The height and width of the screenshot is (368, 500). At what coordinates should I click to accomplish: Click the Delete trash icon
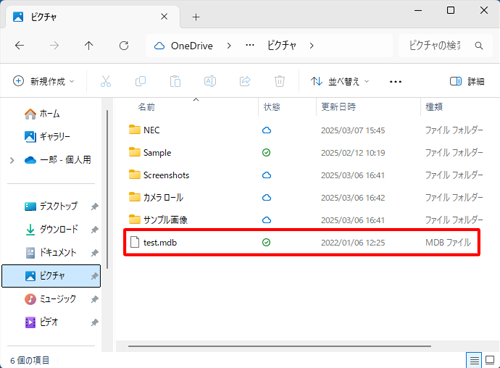279,81
